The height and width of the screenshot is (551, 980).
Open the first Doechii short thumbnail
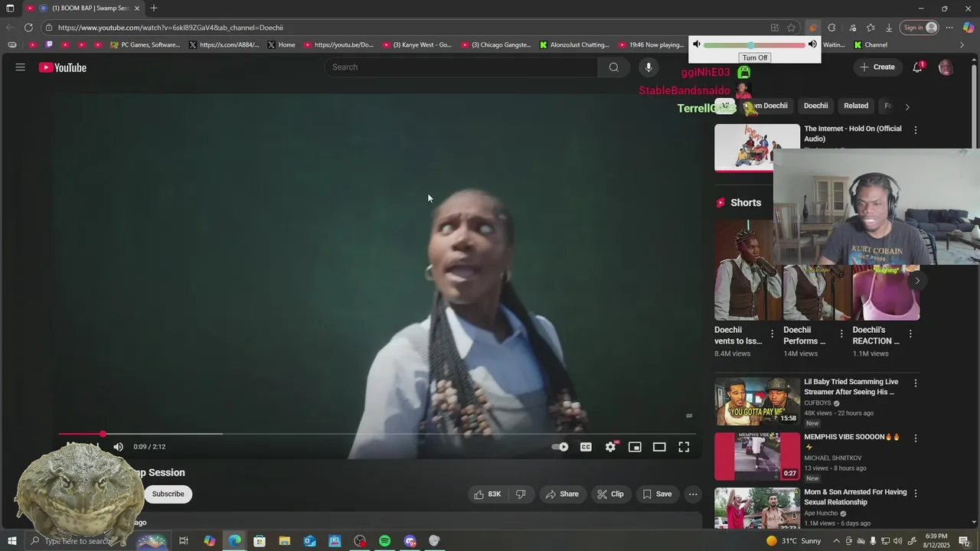(749, 270)
